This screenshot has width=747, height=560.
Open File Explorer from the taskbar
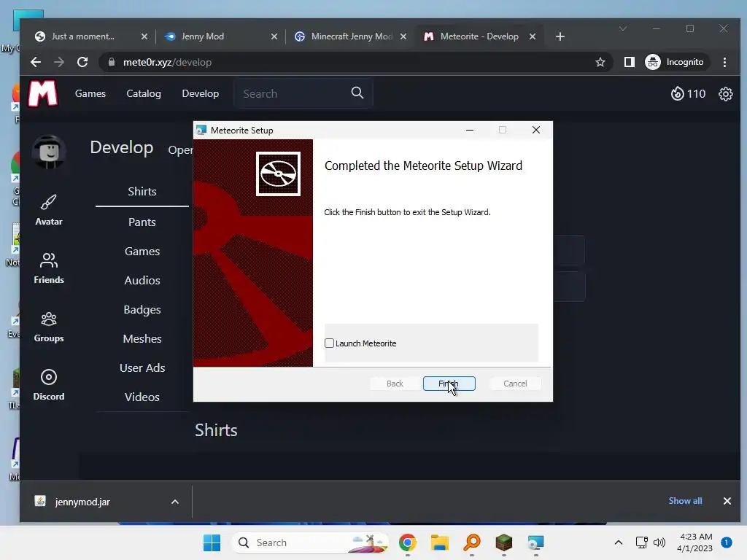tap(440, 542)
